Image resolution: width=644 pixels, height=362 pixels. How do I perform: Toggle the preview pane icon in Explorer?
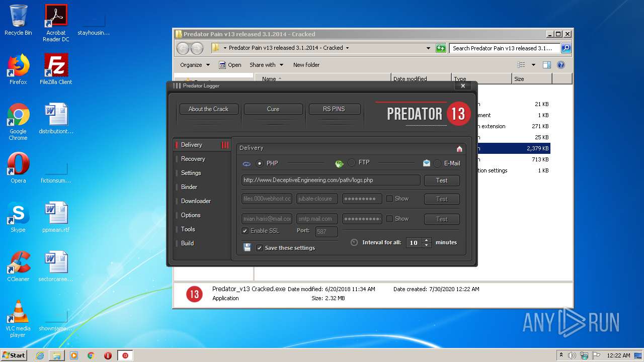point(547,65)
